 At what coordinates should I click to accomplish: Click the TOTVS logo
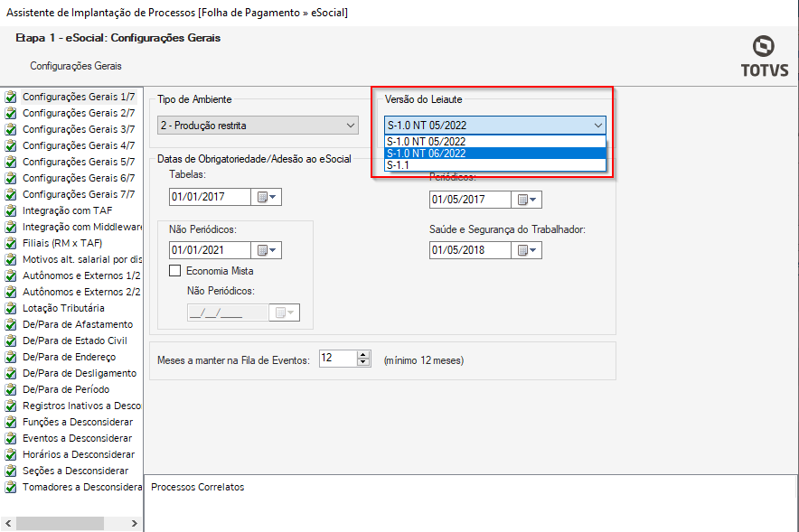765,56
